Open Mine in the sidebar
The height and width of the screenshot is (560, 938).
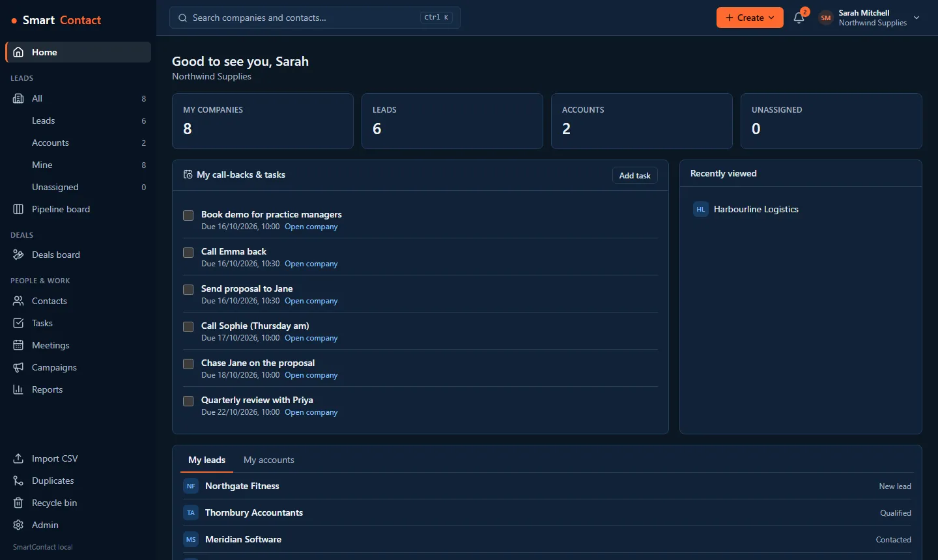pyautogui.click(x=78, y=165)
